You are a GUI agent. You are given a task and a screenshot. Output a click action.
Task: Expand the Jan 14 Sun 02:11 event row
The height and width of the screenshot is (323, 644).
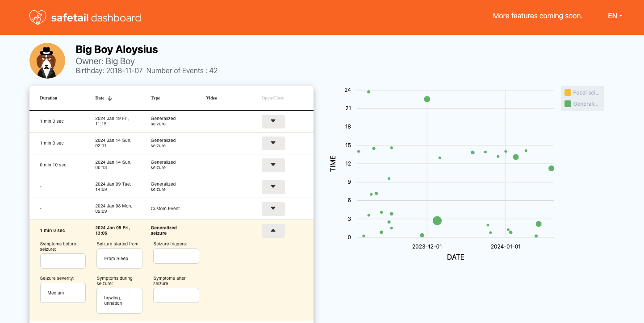pos(273,143)
